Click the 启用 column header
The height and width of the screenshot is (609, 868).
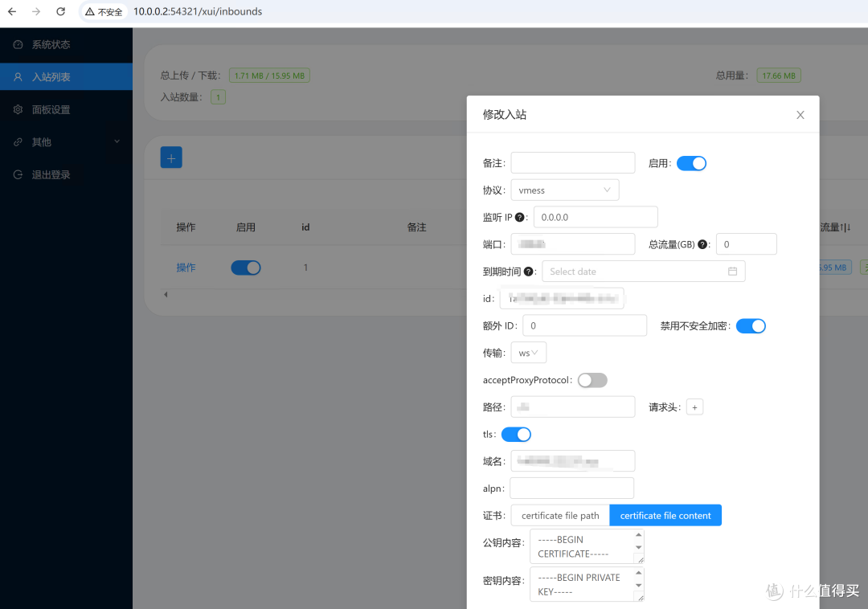tap(246, 227)
